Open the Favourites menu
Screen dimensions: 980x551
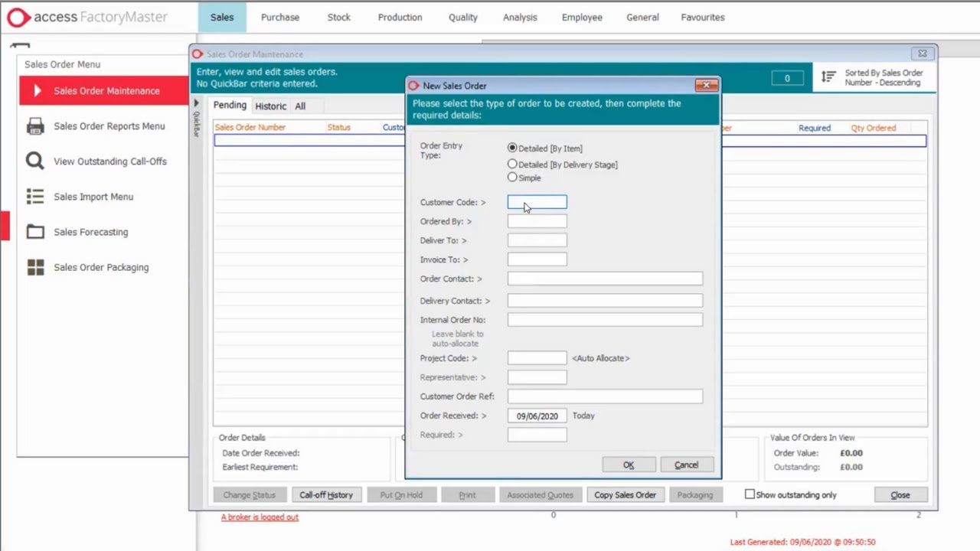click(703, 17)
